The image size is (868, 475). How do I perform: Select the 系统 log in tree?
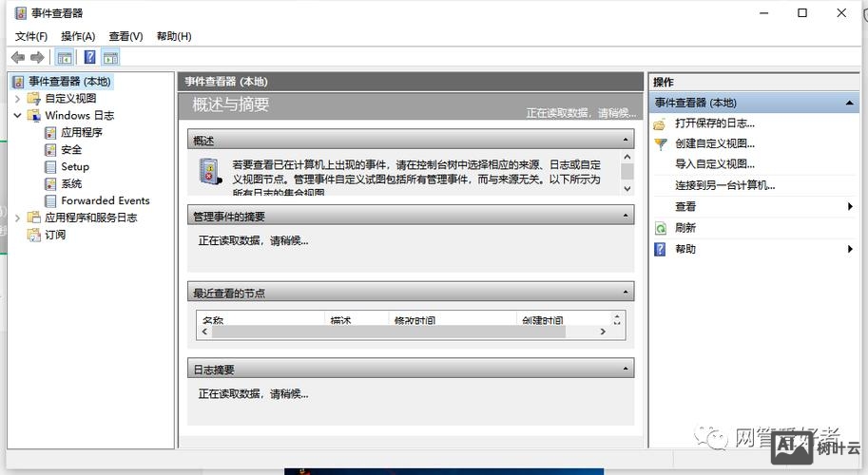71,184
